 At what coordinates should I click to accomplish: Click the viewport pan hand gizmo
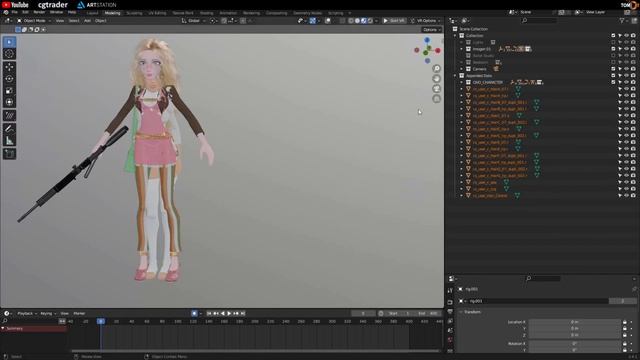[x=436, y=79]
